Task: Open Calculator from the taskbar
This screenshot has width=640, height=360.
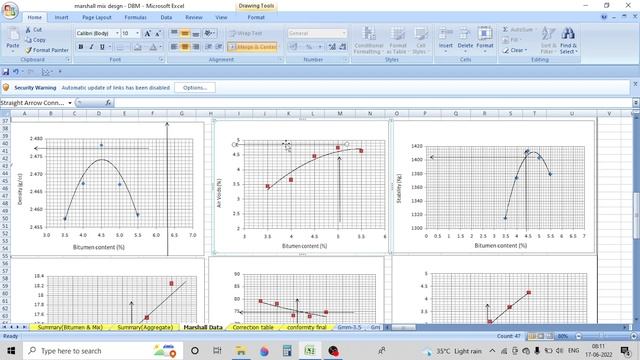Action: (x=287, y=351)
